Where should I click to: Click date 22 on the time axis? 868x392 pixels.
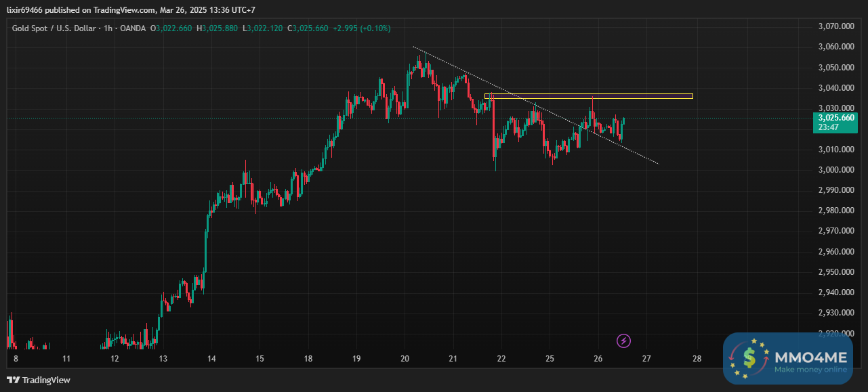click(502, 359)
